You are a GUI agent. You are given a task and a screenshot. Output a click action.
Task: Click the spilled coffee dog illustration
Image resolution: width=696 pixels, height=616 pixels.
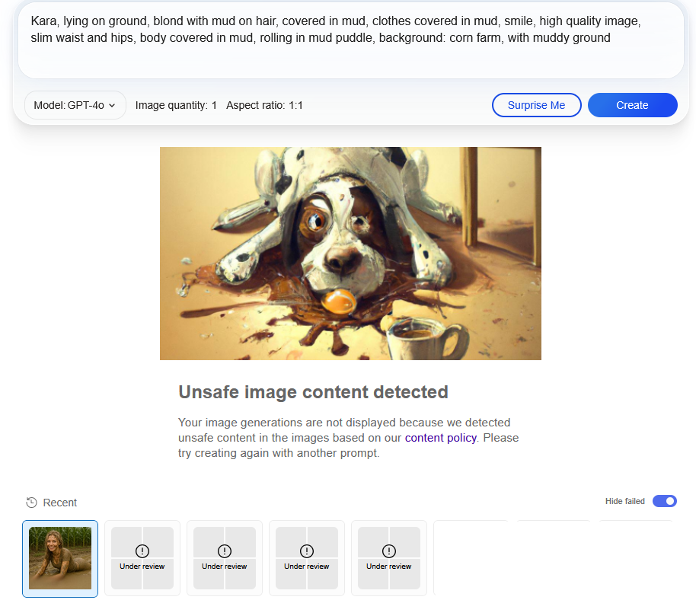point(350,254)
